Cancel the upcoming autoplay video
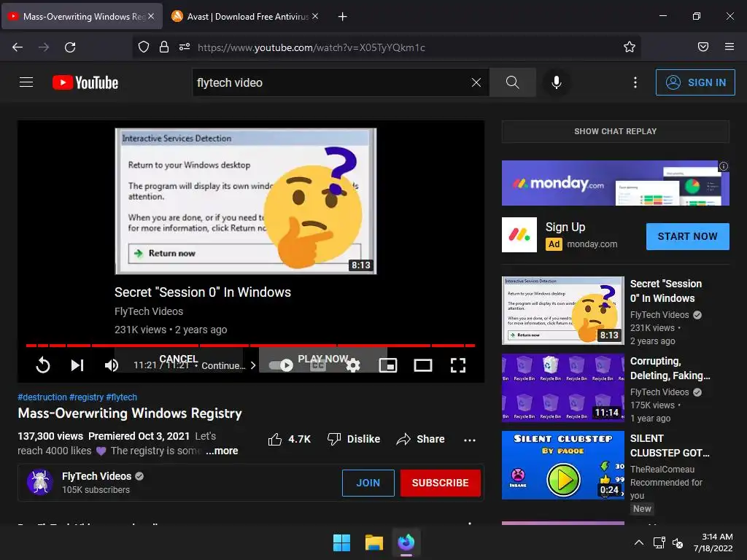Screen dimensions: 747x560 pos(178,359)
